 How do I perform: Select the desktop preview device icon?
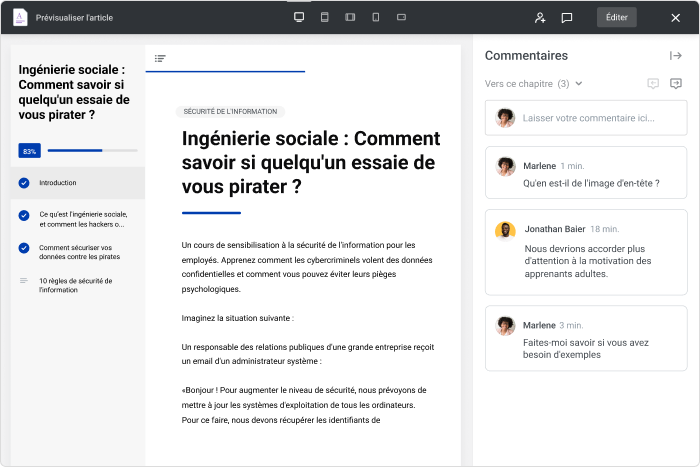[x=299, y=17]
